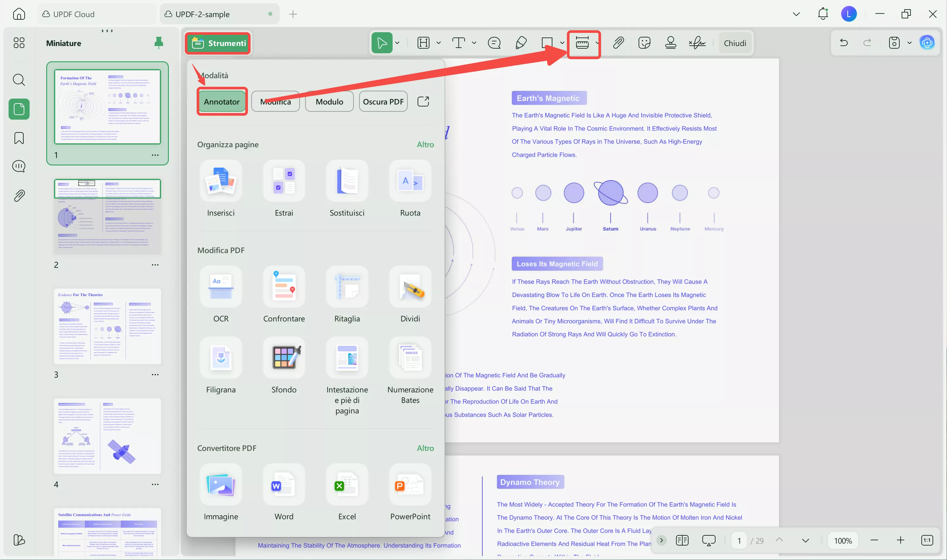Image resolution: width=947 pixels, height=560 pixels.
Task: Select the sticker tool icon
Action: (x=644, y=43)
